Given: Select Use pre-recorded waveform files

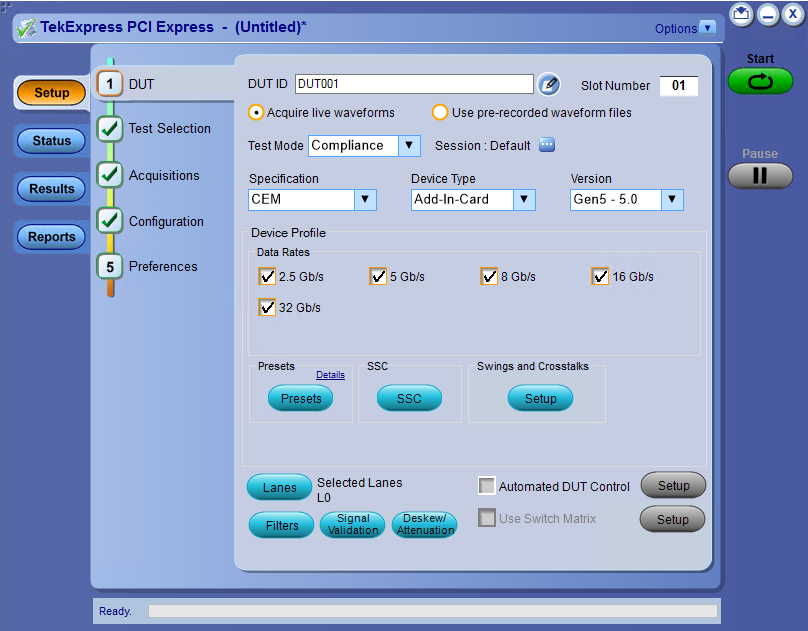Looking at the screenshot, I should tap(440, 113).
